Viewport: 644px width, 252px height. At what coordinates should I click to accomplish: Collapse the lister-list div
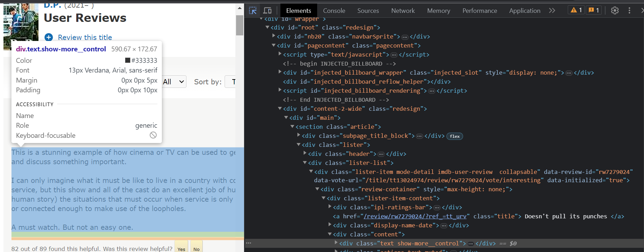pos(305,162)
